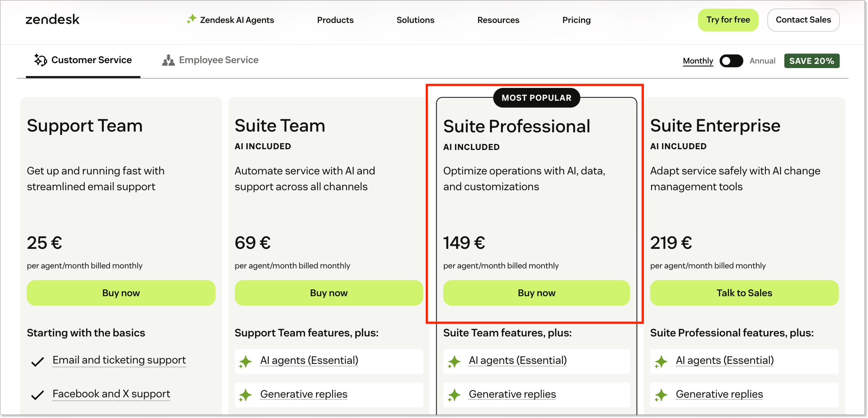Viewport: 868px width, 418px height.
Task: Click Buy now under Suite Professional
Action: pos(536,293)
